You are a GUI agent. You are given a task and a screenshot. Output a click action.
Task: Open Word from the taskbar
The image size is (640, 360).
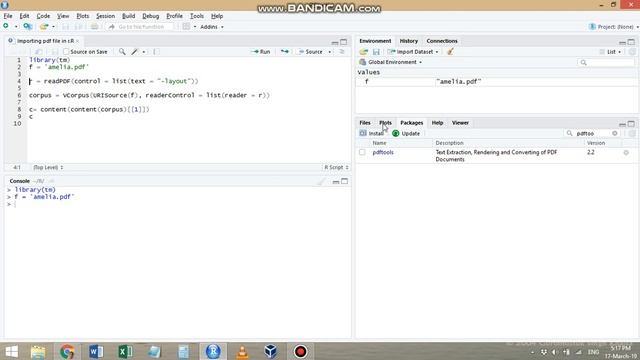96,351
